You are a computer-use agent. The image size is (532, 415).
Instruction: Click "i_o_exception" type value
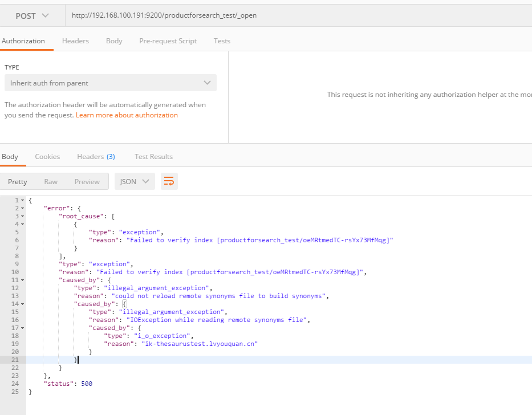(x=164, y=336)
